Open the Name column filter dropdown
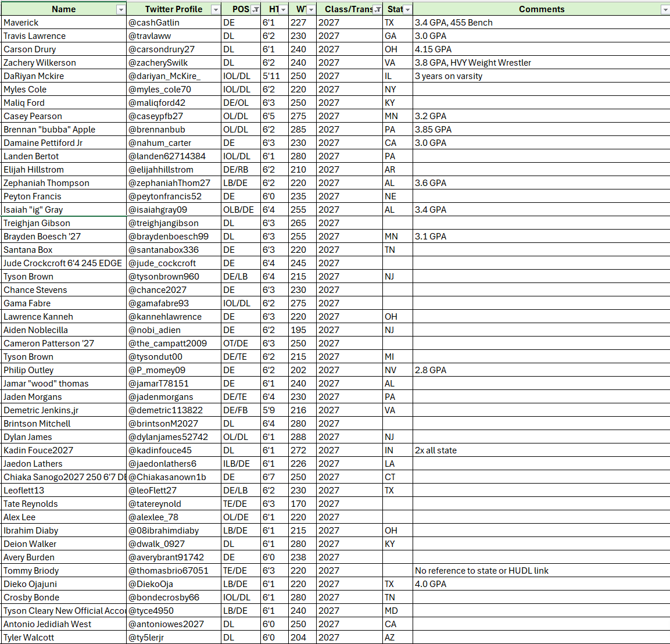Viewport: 670px width, 644px height. click(121, 9)
